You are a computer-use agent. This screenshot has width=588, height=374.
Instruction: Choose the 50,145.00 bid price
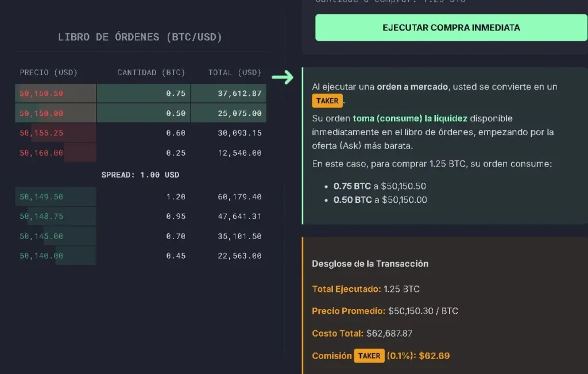[x=41, y=236]
